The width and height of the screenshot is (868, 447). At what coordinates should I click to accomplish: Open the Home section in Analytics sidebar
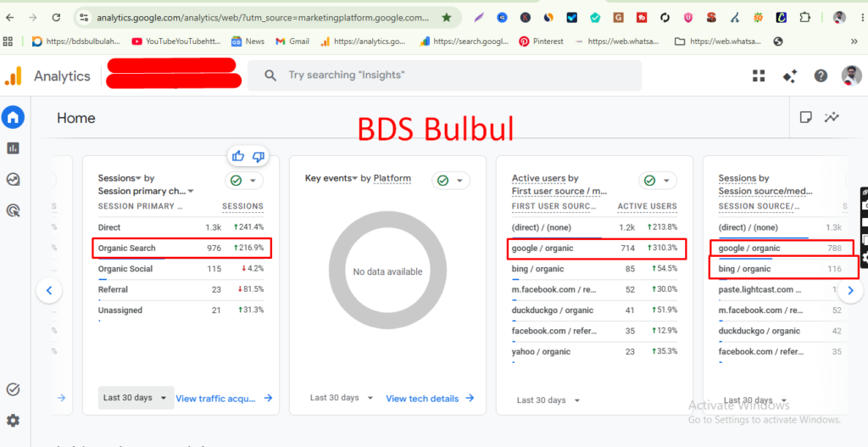click(13, 117)
